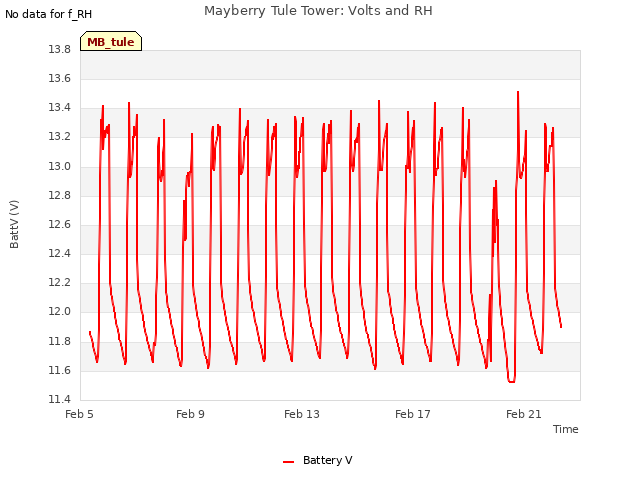This screenshot has width=640, height=480.
Task: Click the 13.2 y-axis tick label
Action: (60, 137)
